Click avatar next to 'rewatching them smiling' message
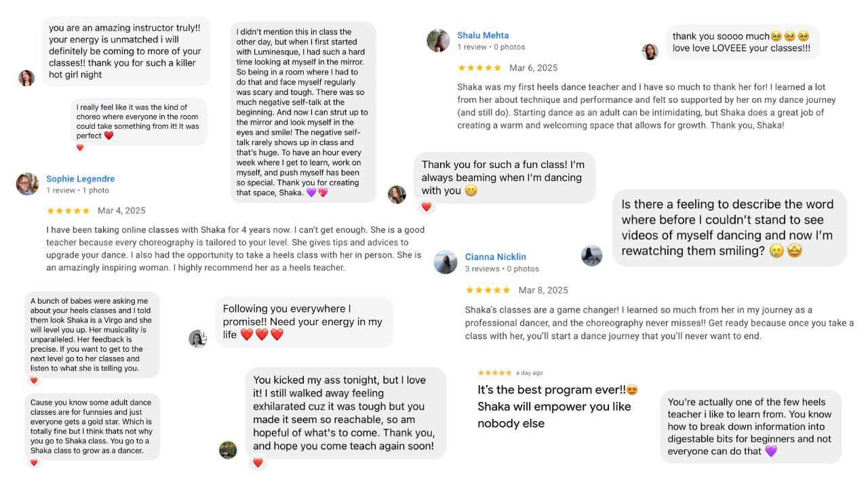 pyautogui.click(x=592, y=256)
